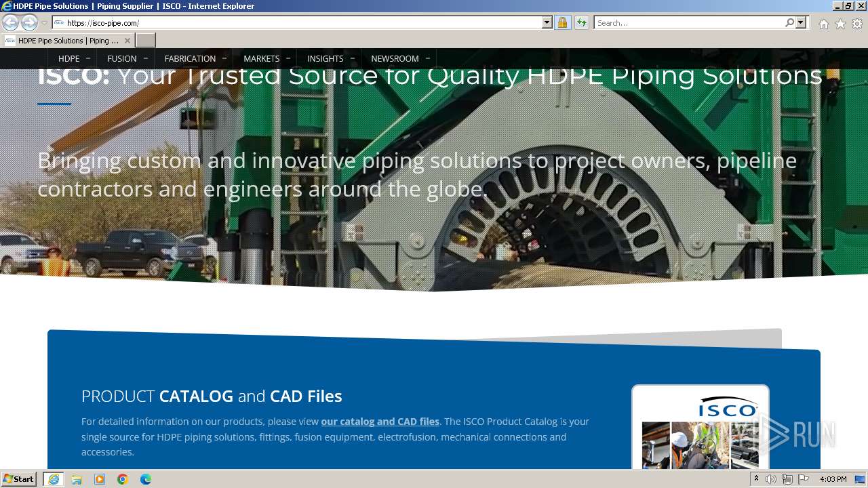Screen dimensions: 868x488
Task: Open the volume speaker tray icon
Action: 771,479
